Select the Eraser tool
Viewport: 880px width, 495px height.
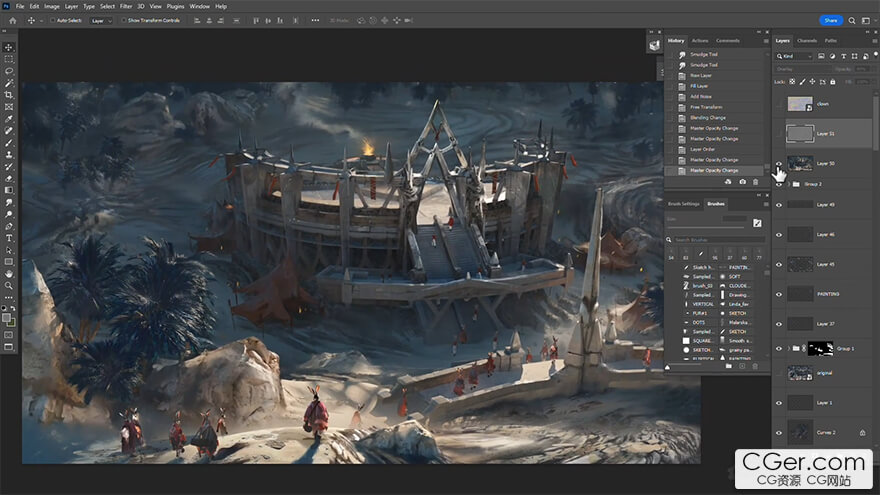[x=9, y=178]
